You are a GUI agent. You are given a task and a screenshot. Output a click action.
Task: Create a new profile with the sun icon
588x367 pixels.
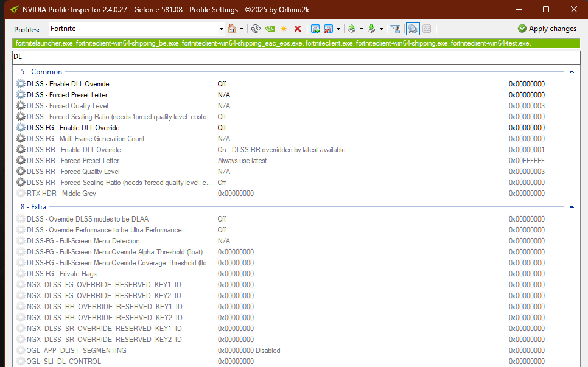point(284,29)
